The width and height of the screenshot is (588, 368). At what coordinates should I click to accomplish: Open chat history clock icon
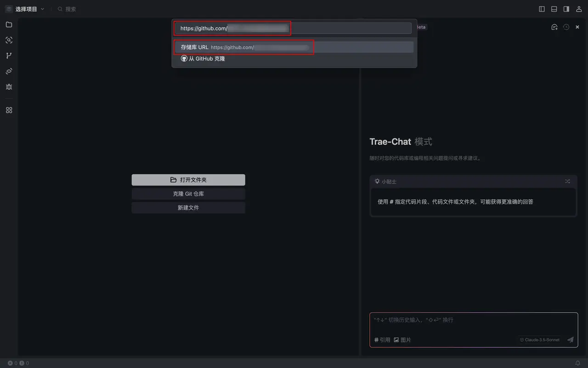click(566, 27)
